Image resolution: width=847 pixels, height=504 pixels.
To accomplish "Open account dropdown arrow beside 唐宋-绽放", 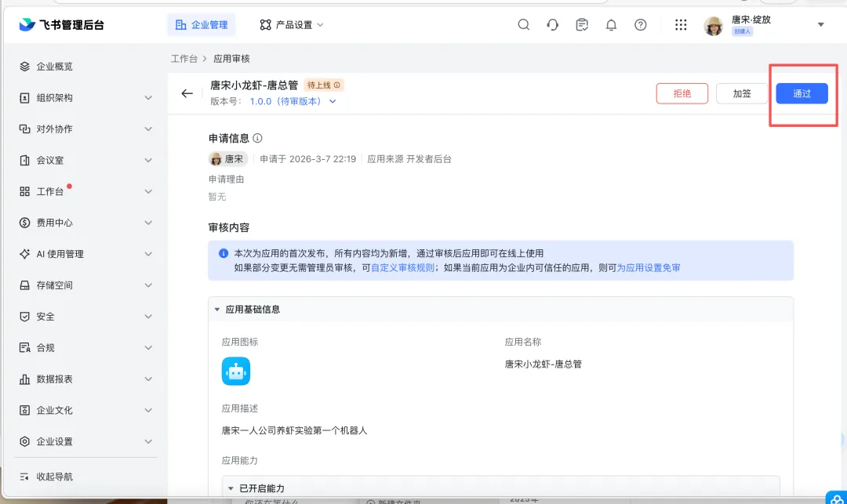I will [x=820, y=25].
